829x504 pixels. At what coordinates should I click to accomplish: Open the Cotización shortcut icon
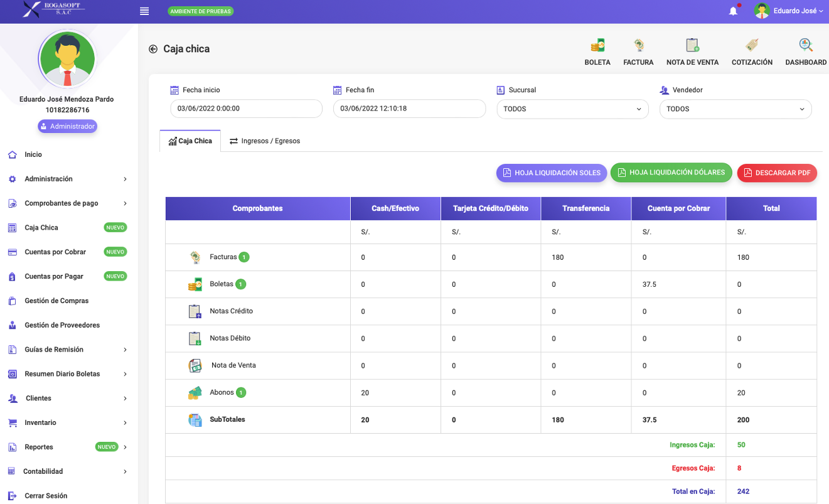pyautogui.click(x=752, y=46)
